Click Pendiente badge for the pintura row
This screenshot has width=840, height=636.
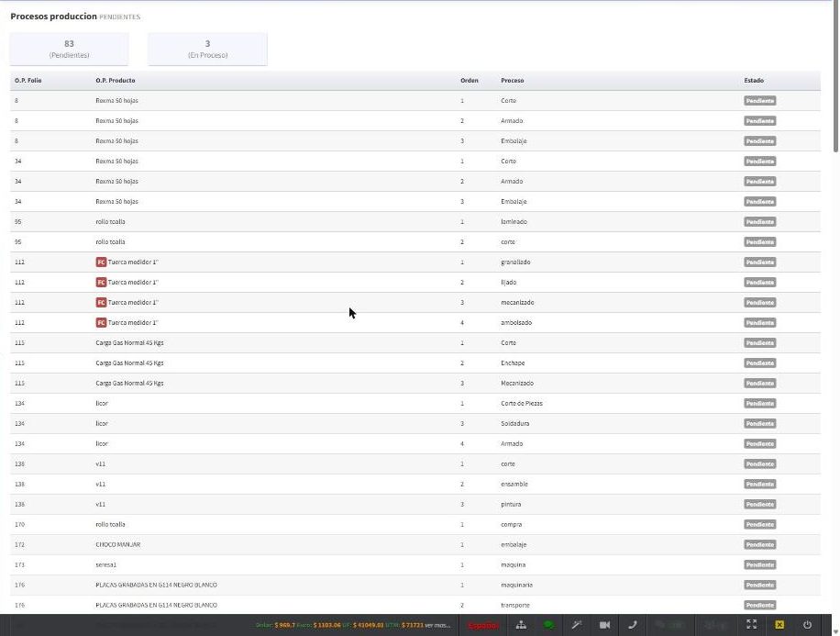coord(759,505)
